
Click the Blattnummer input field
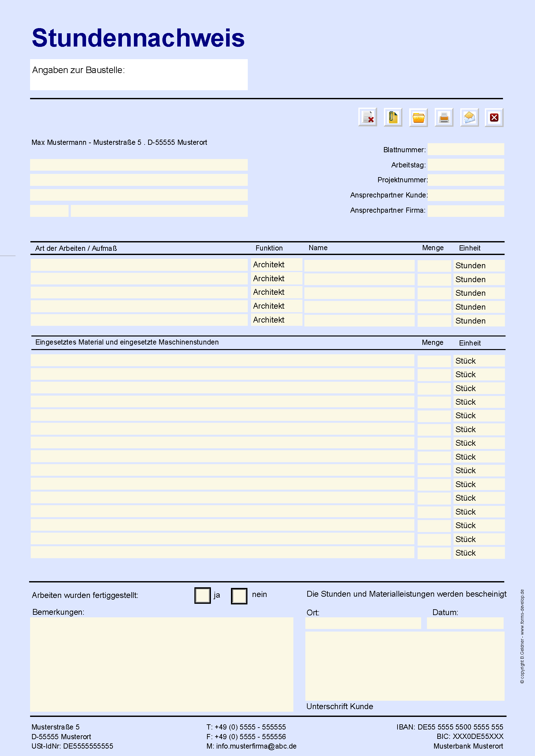pyautogui.click(x=465, y=149)
